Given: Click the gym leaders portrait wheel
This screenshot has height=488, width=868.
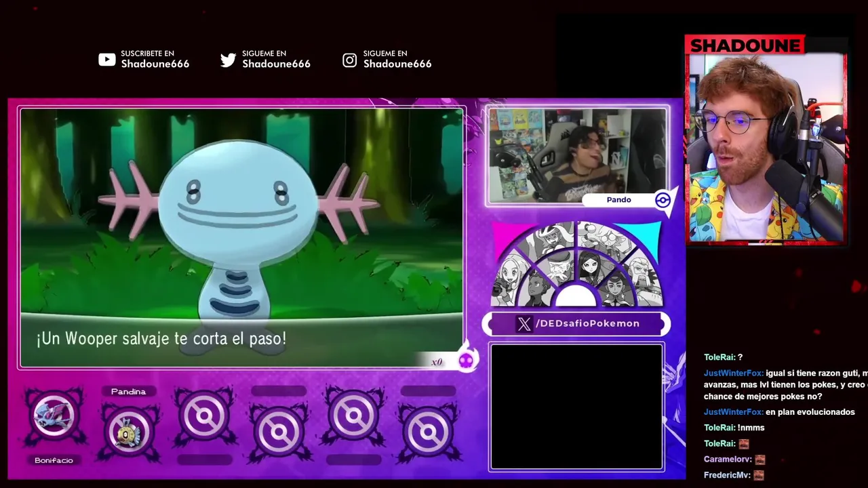Looking at the screenshot, I should click(x=576, y=264).
